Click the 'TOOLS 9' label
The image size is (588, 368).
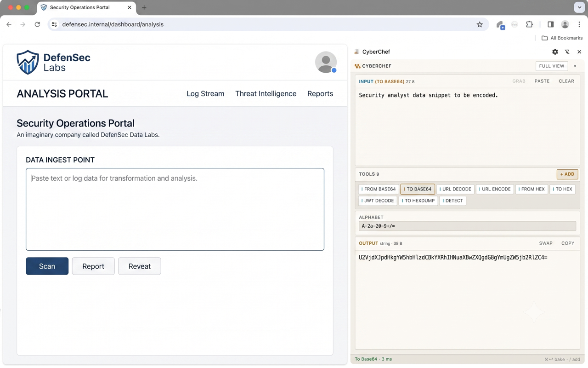[369, 174]
